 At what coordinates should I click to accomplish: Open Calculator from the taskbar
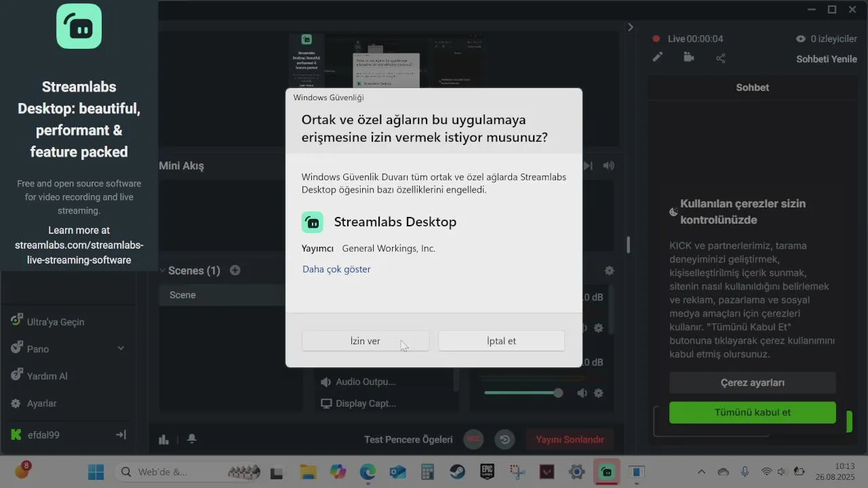click(x=427, y=472)
